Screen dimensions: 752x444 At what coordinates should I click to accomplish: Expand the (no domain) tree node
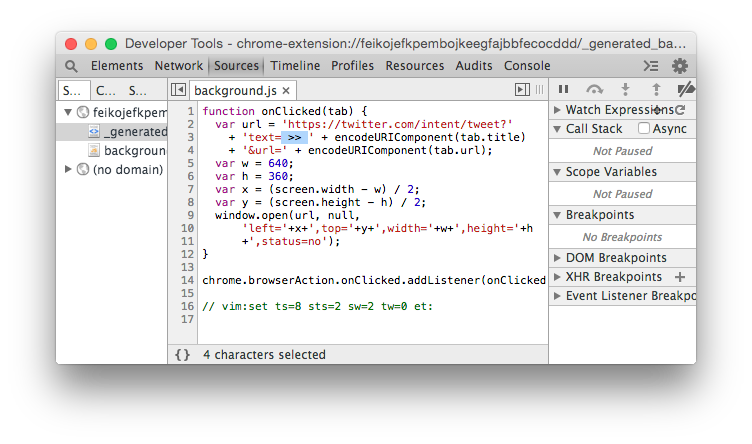(x=68, y=169)
